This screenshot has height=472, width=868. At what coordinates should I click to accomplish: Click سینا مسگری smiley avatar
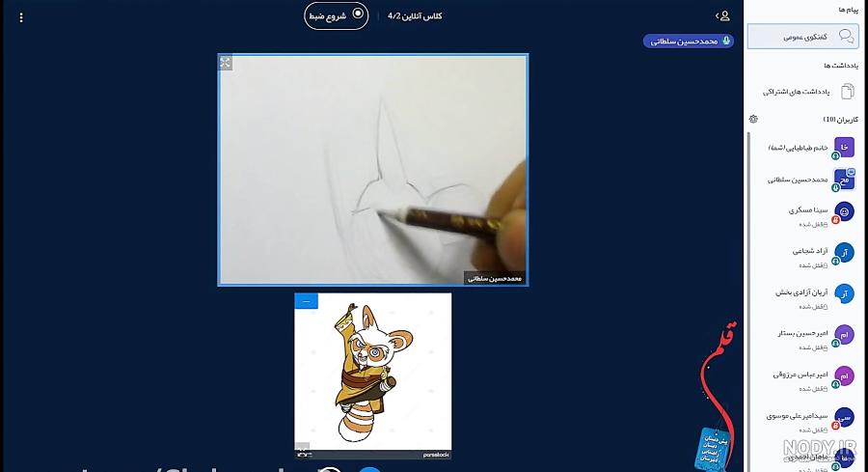point(844,211)
